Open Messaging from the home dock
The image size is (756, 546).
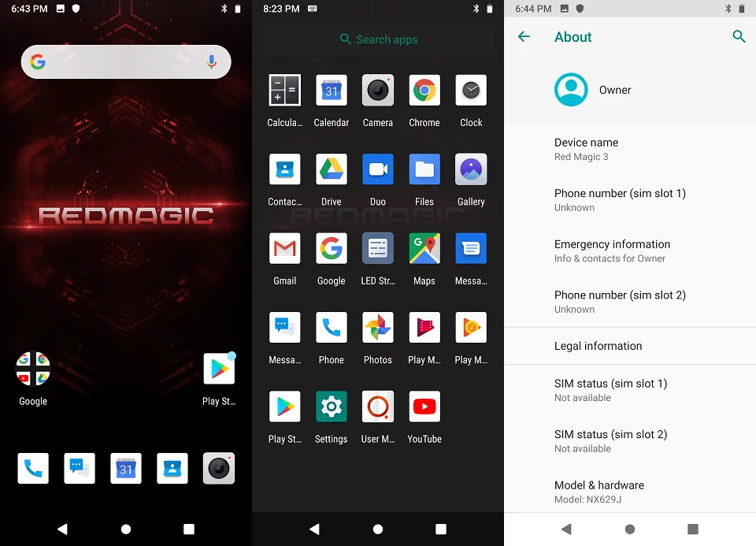click(x=80, y=468)
